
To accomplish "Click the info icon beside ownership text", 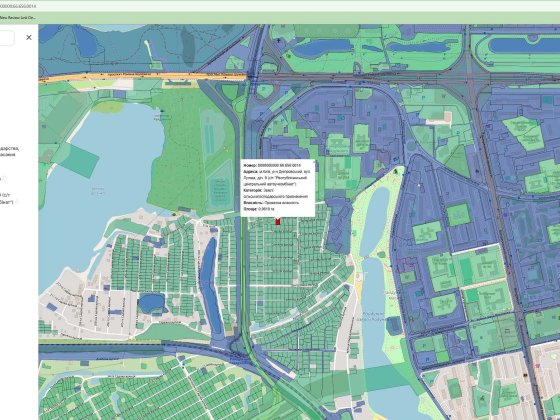I will coord(4,179).
